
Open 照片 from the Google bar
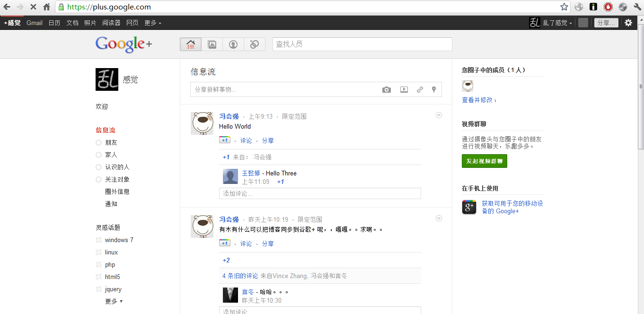(90, 23)
